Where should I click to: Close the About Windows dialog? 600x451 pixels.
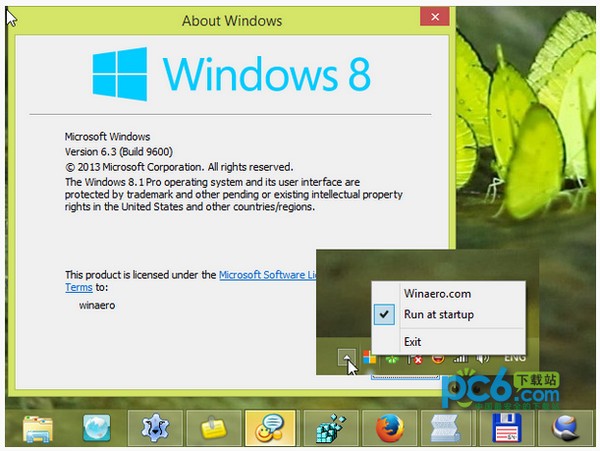pyautogui.click(x=435, y=17)
